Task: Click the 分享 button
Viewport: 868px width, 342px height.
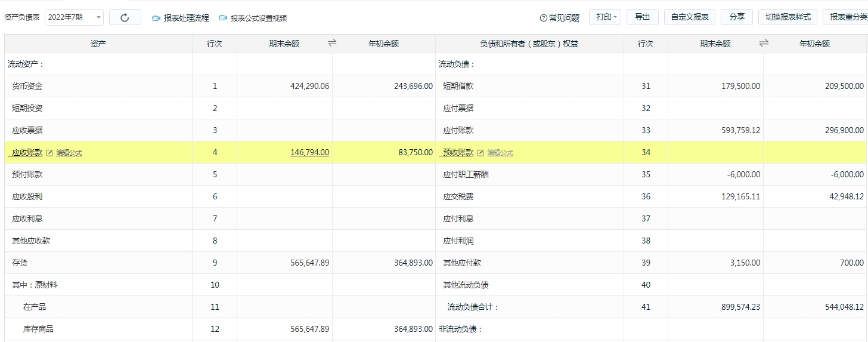Action: tap(737, 17)
